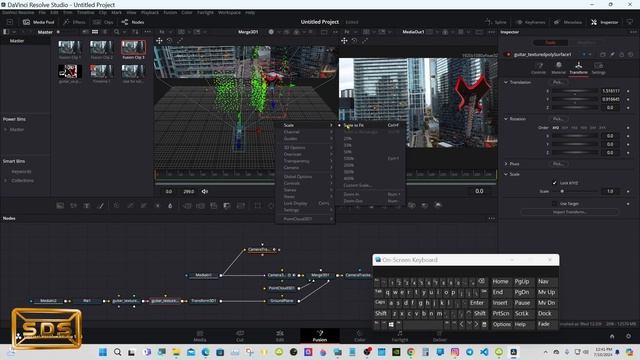The width and height of the screenshot is (640, 360).
Task: Open Nodes panel three-dot options
Action: coord(491,218)
